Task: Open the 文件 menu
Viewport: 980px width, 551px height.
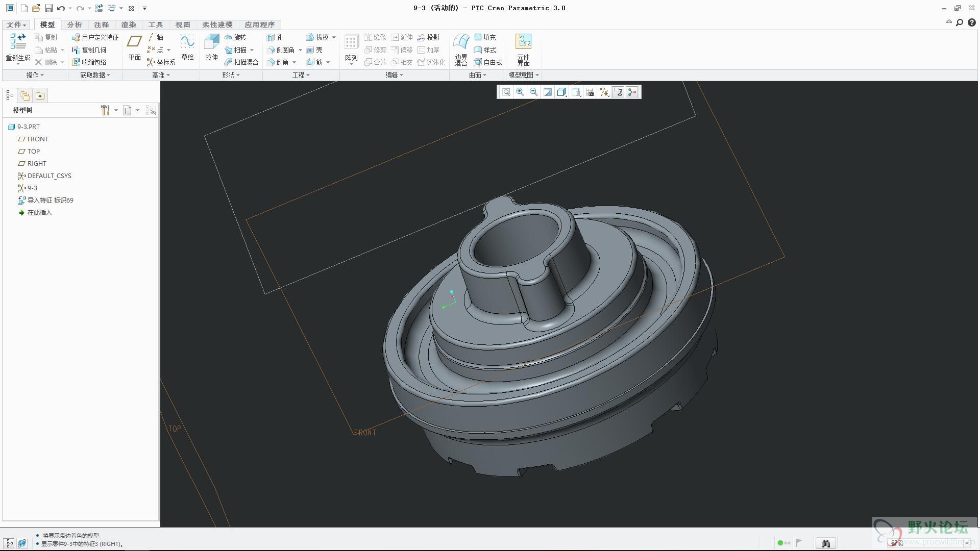Action: pos(16,24)
